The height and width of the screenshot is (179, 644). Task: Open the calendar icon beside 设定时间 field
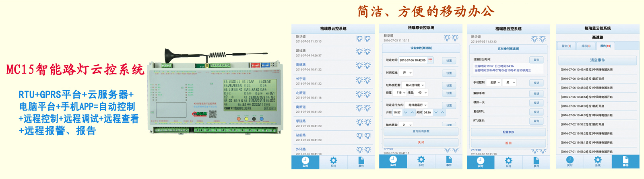pos(430,60)
